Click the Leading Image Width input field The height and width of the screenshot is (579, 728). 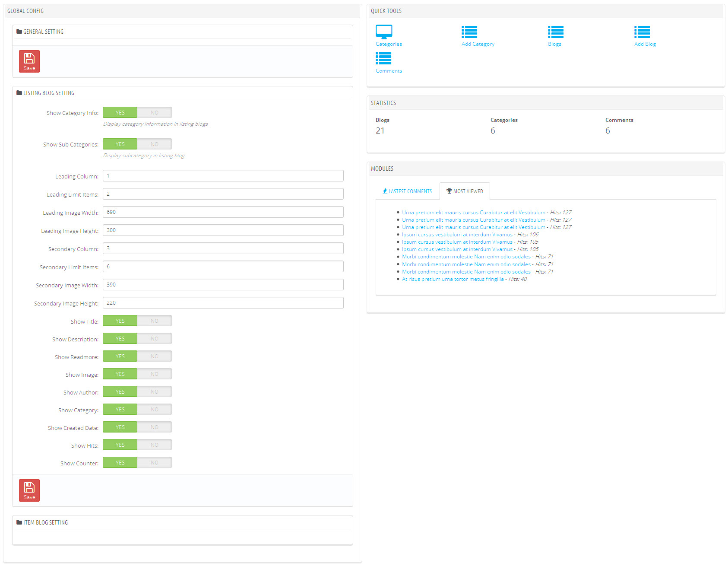click(223, 212)
